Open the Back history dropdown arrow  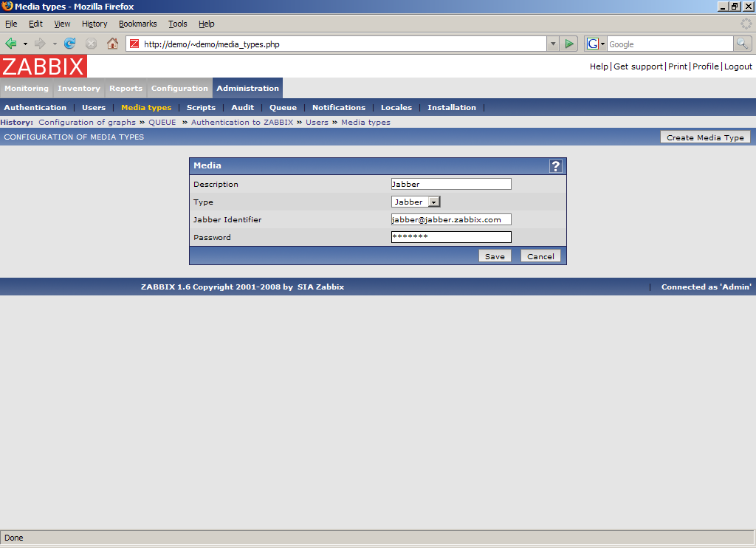[x=25, y=44]
